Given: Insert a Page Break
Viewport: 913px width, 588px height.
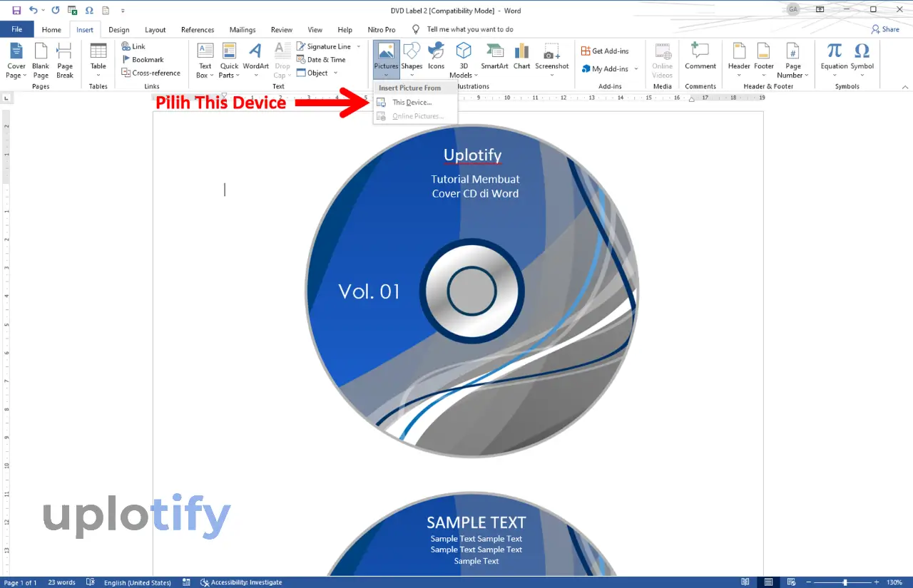Looking at the screenshot, I should click(65, 61).
